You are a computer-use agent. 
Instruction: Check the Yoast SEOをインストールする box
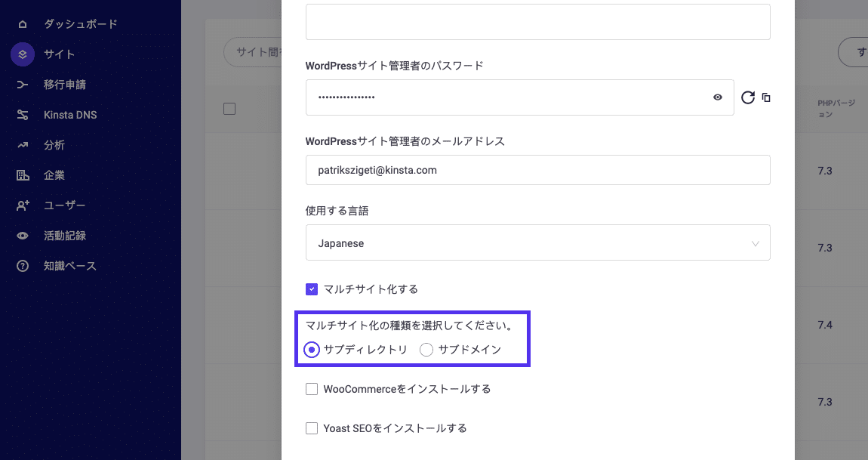click(x=312, y=428)
